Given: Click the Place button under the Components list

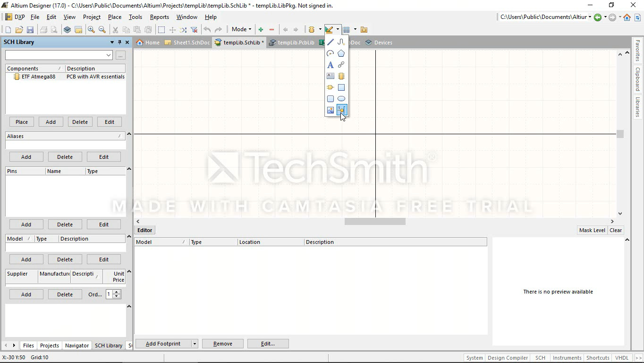Looking at the screenshot, I should [22, 122].
